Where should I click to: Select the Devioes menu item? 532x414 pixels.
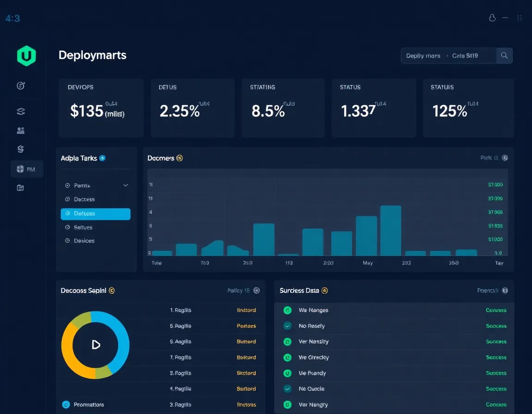tap(96, 241)
